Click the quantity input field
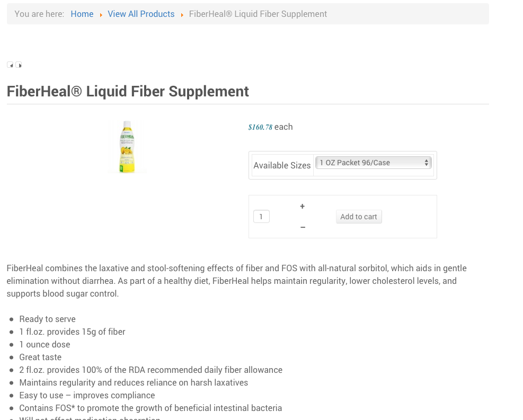The width and height of the screenshot is (523, 420). [x=261, y=217]
